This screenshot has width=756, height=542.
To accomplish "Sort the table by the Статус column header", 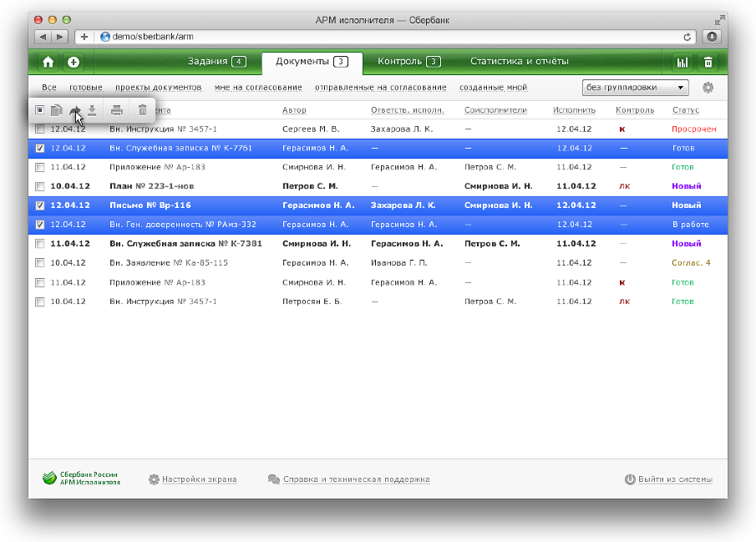I will click(x=685, y=110).
